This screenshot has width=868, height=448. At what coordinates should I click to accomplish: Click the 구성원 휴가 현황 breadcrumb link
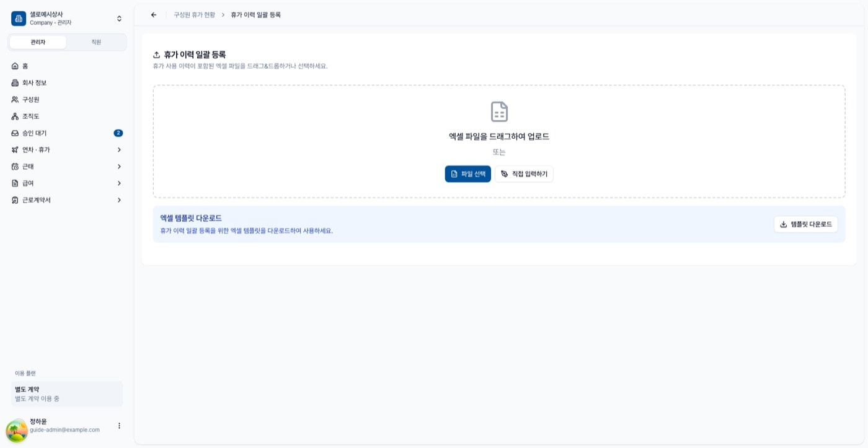pyautogui.click(x=194, y=15)
